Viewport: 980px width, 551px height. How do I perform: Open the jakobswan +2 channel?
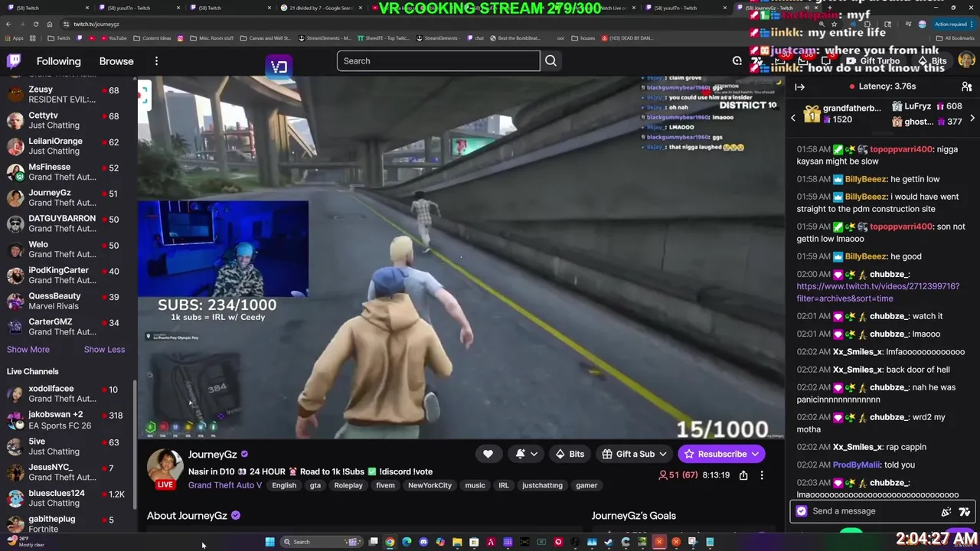click(67, 419)
